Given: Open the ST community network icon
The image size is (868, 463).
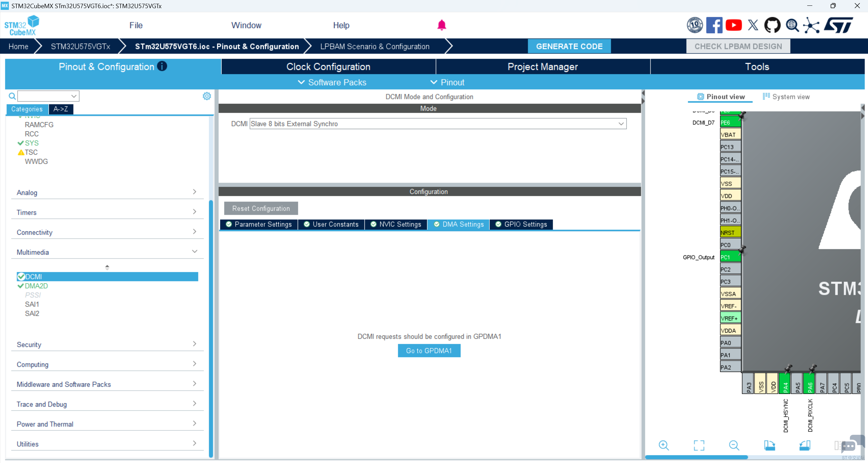Looking at the screenshot, I should pyautogui.click(x=811, y=25).
